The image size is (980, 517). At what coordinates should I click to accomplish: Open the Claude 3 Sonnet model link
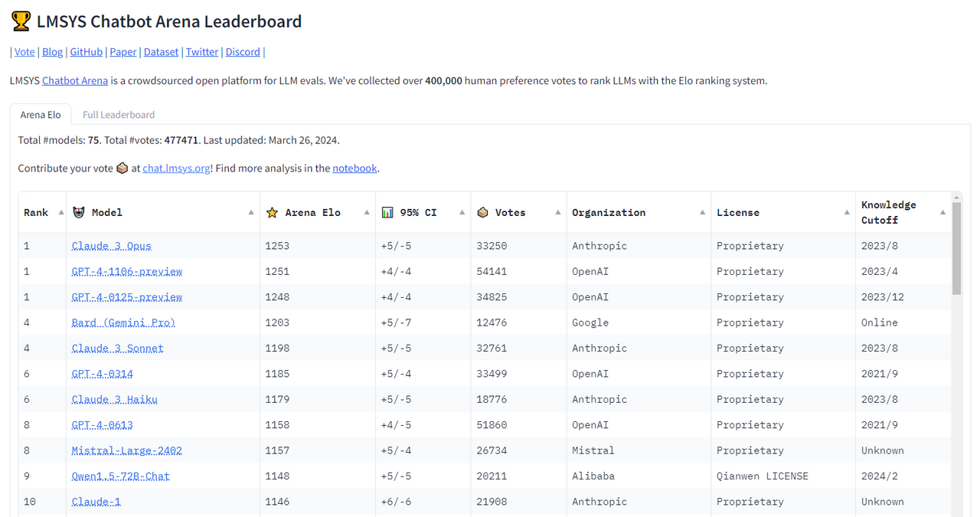tap(118, 348)
